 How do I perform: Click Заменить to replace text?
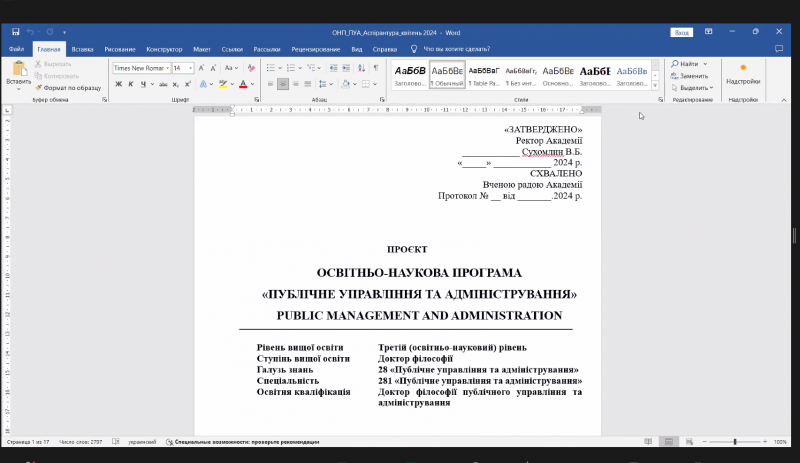click(689, 76)
